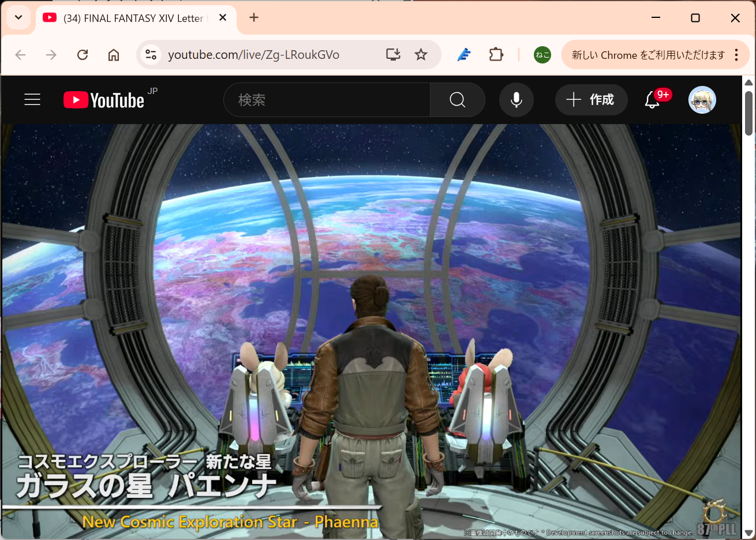Minimize the Chrome window
The width and height of the screenshot is (756, 540).
pos(656,17)
